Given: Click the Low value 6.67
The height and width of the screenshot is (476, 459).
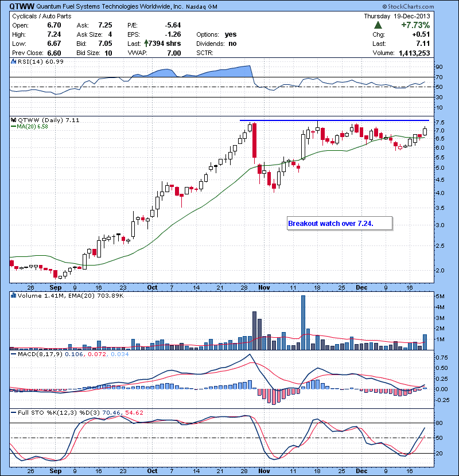Looking at the screenshot, I should (54, 44).
